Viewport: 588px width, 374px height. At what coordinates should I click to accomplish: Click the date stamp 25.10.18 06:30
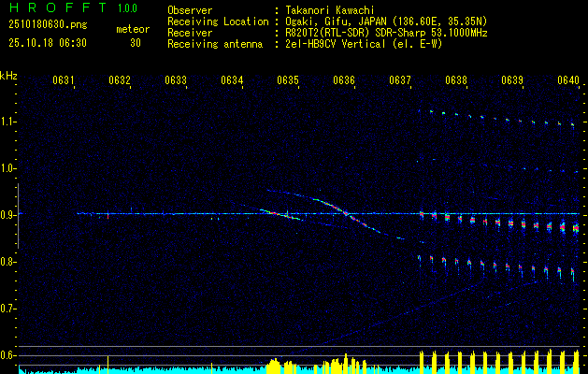(x=48, y=43)
